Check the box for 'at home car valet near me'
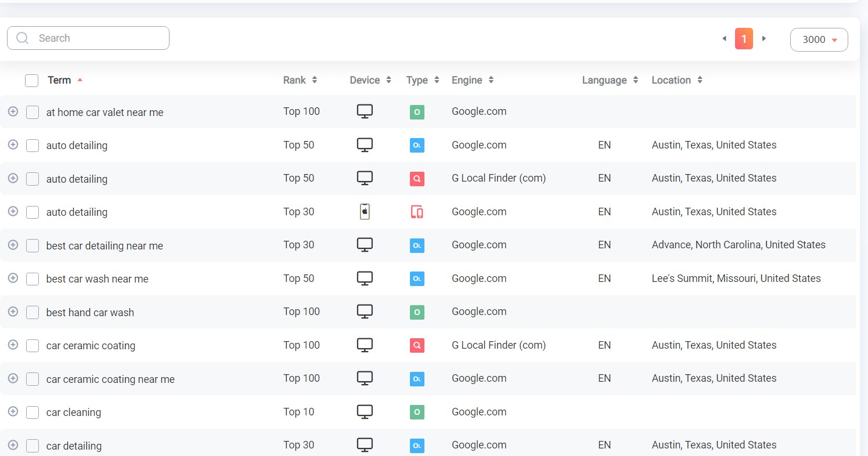 pos(33,113)
